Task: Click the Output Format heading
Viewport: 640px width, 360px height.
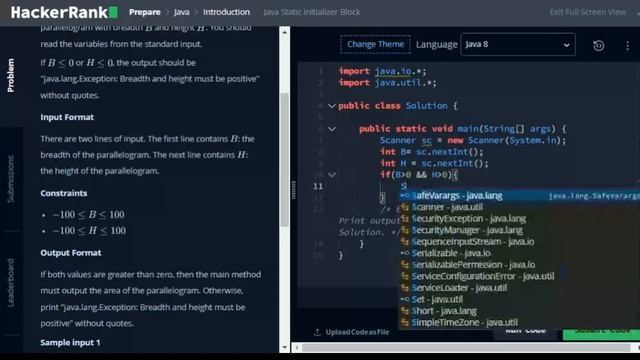Action: click(71, 253)
